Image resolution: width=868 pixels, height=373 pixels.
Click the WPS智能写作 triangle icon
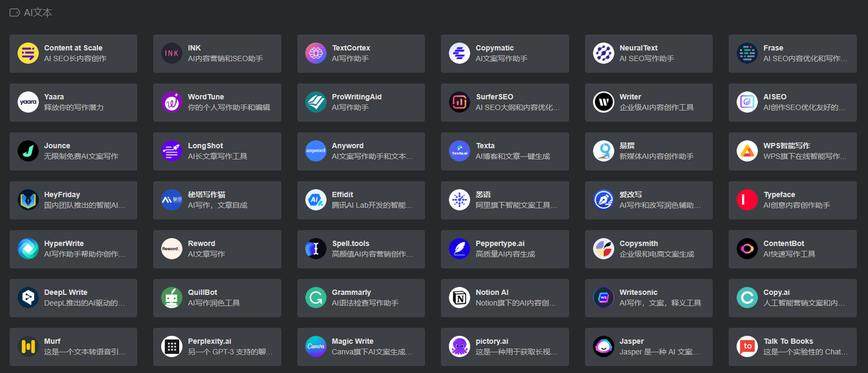click(747, 151)
